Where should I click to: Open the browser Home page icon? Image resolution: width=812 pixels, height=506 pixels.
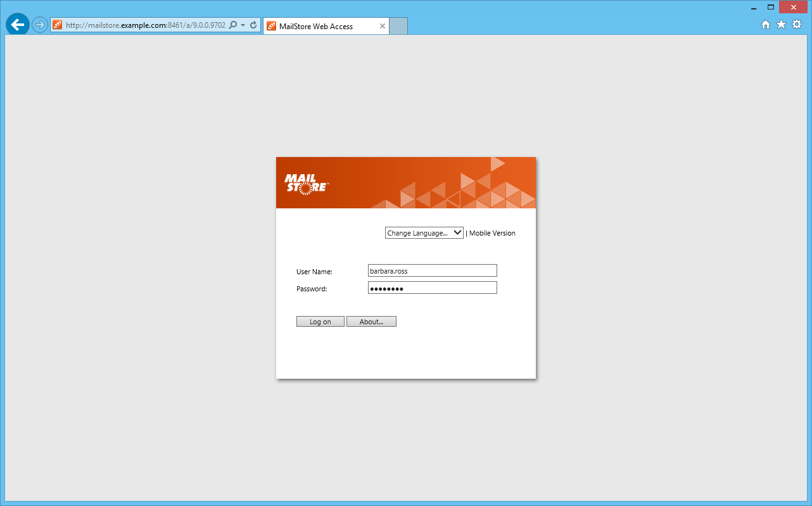pos(765,25)
